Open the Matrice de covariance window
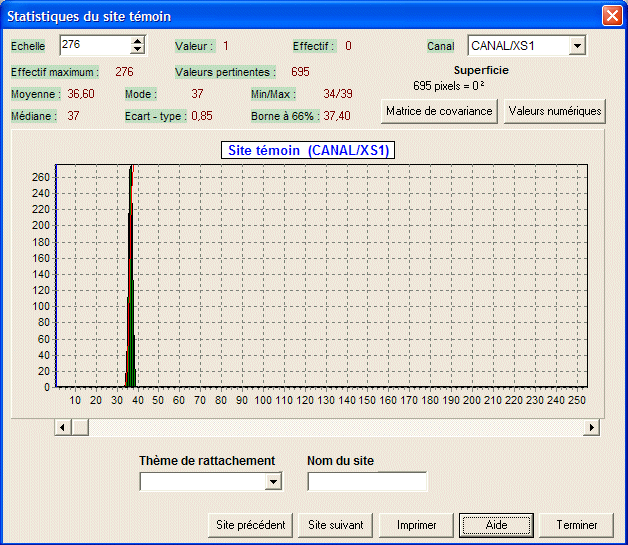This screenshot has width=628, height=545. click(x=439, y=111)
